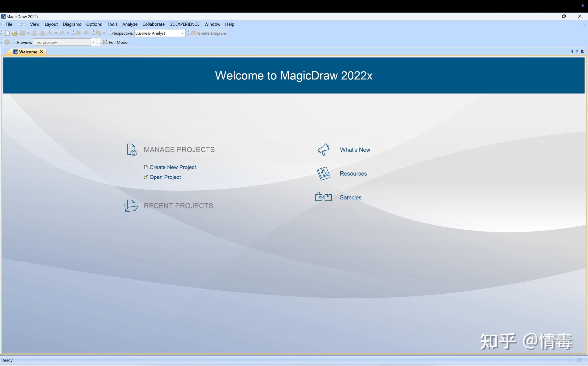The image size is (588, 366).
Task: Create a new project using the New icon
Action: click(7, 33)
